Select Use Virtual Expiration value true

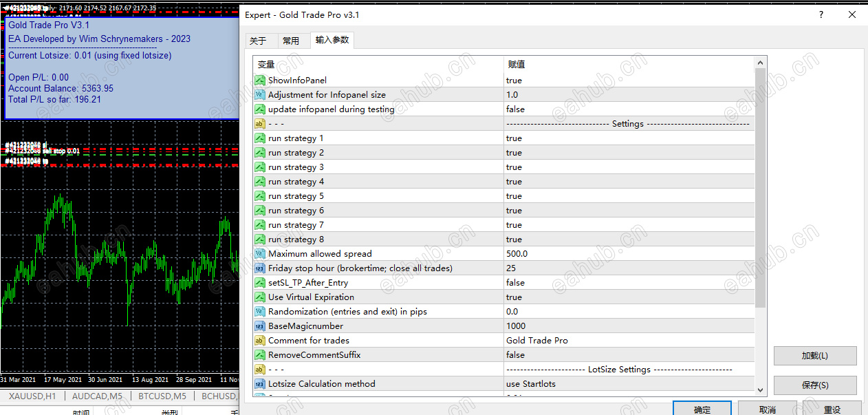tap(514, 297)
